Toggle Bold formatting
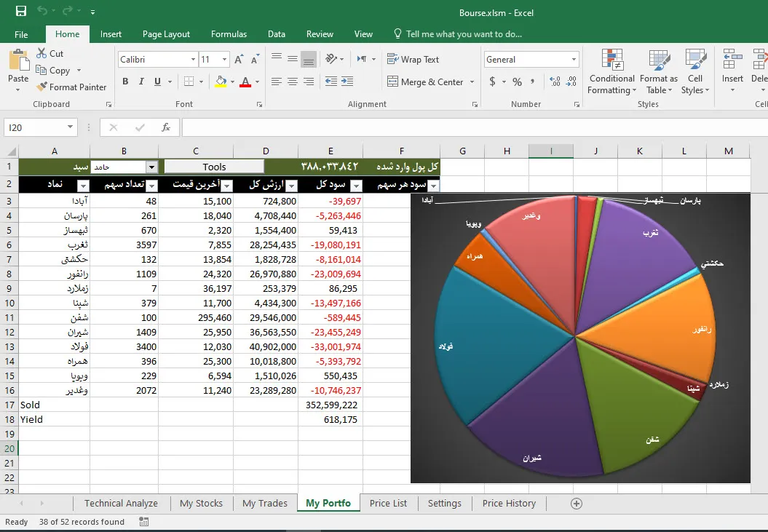This screenshot has height=532, width=768. pyautogui.click(x=125, y=82)
